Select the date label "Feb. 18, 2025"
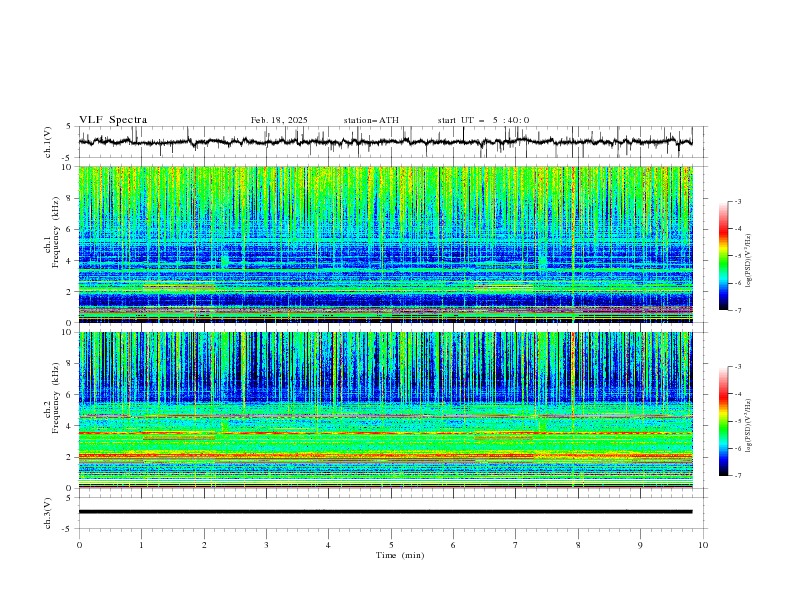 click(279, 120)
